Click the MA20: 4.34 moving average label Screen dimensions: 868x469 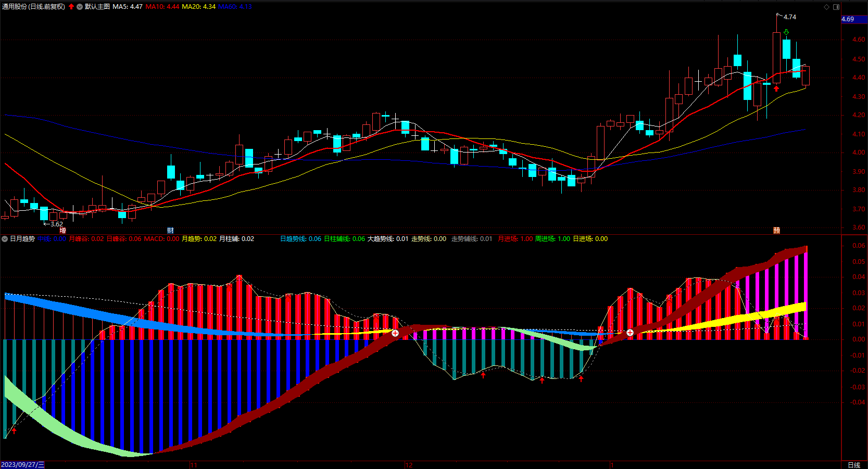(199, 7)
